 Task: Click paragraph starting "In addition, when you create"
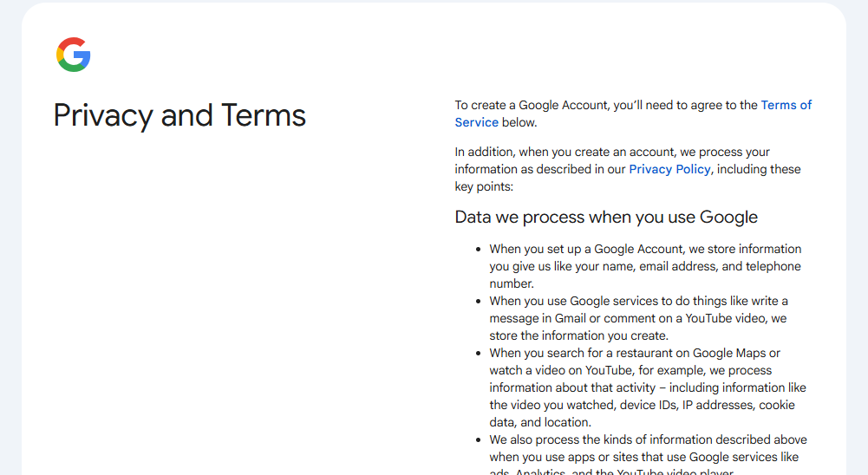(x=612, y=160)
